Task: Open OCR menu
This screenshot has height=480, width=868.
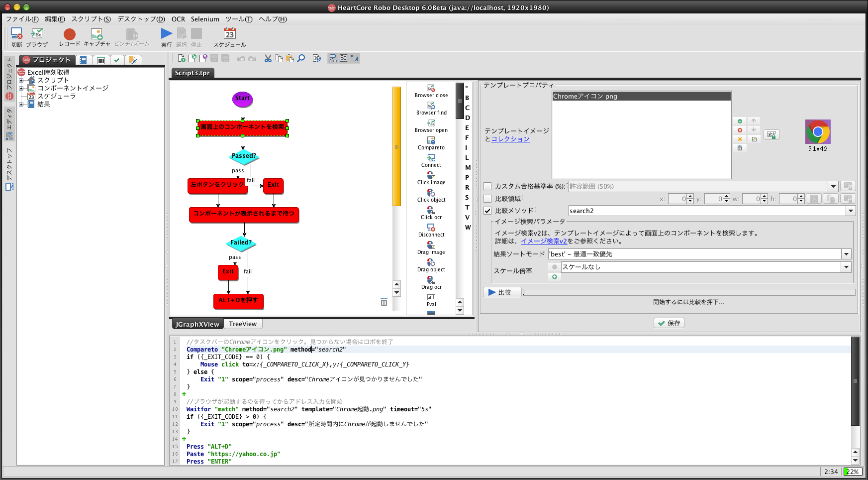Action: tap(178, 19)
